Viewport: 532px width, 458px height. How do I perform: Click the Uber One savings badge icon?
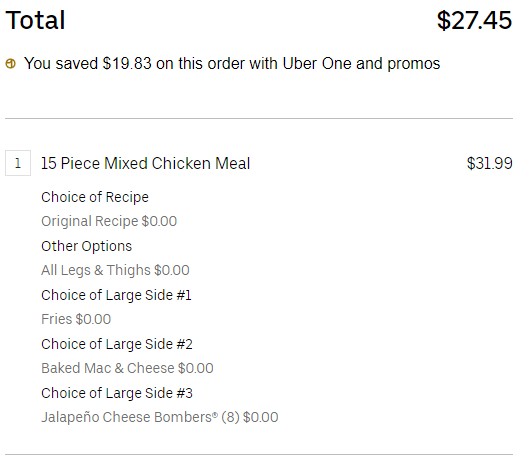pos(11,63)
